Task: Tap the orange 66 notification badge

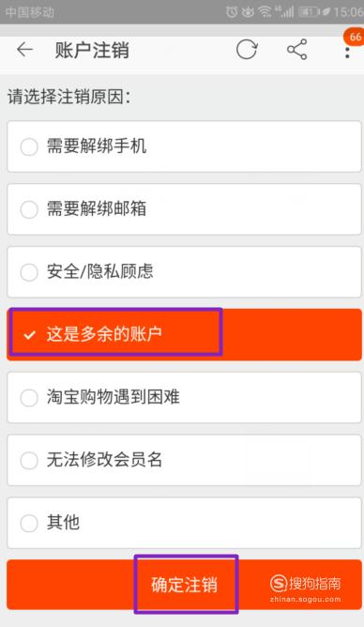Action: pos(354,37)
